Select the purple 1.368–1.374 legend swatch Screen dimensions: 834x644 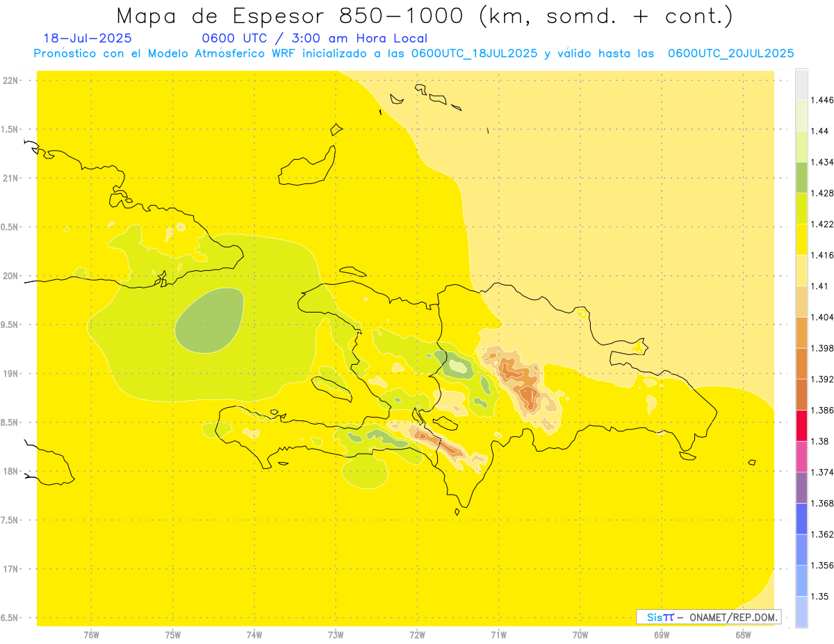tap(802, 488)
